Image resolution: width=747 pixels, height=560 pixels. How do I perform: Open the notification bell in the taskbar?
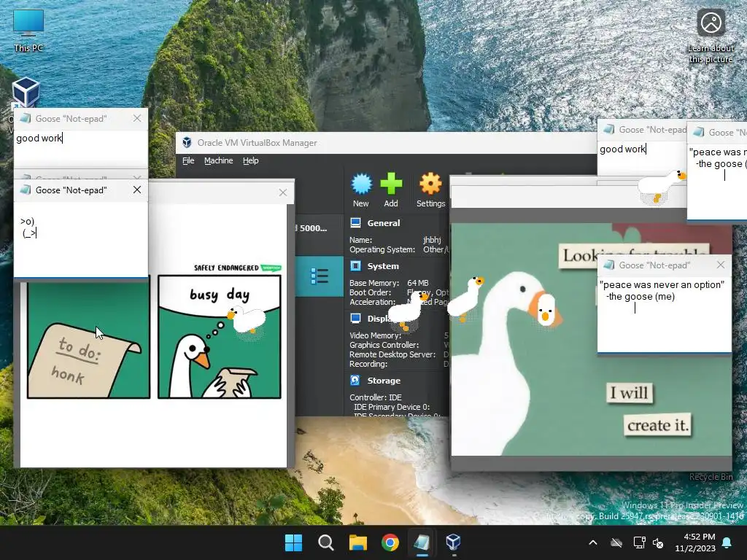point(727,542)
